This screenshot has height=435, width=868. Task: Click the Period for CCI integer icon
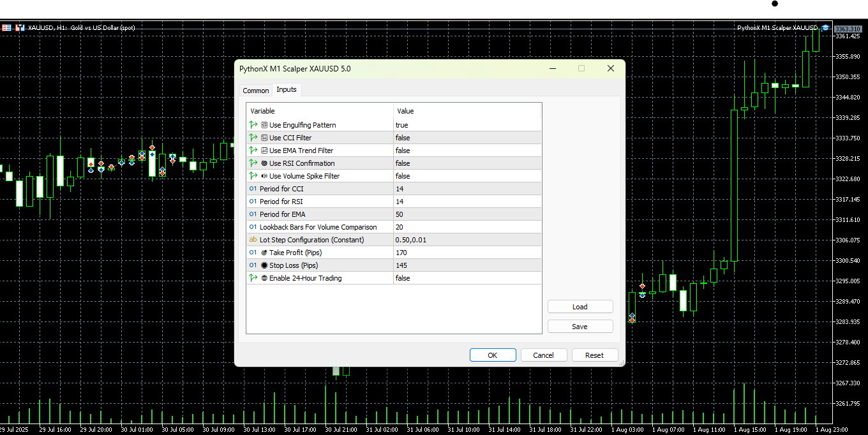(x=253, y=189)
